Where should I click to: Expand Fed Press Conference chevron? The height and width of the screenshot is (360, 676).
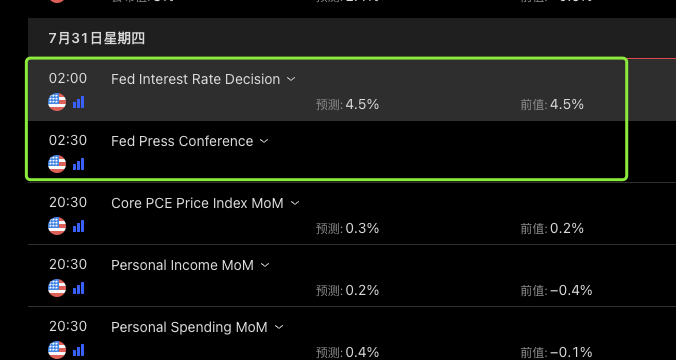(x=264, y=141)
